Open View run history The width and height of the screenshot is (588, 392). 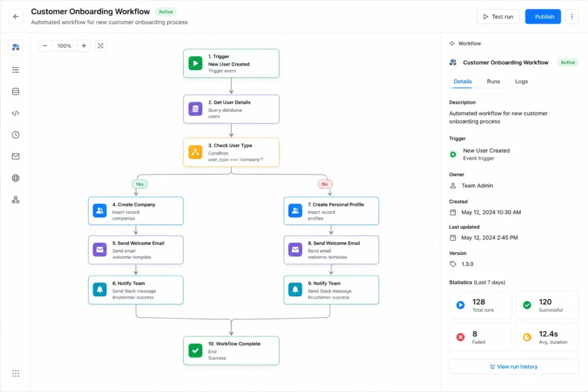(514, 367)
